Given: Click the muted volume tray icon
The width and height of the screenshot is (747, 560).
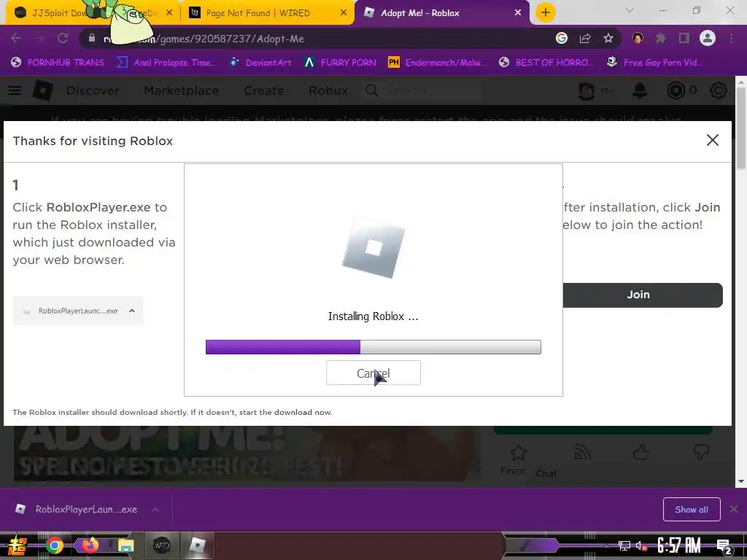Looking at the screenshot, I should tap(642, 546).
